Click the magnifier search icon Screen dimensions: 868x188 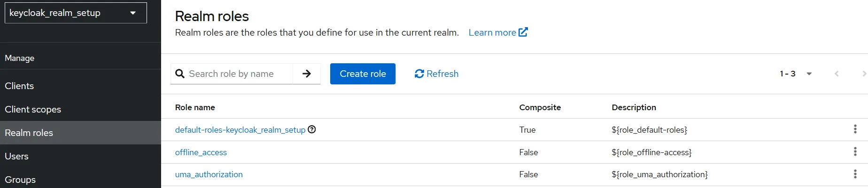pyautogui.click(x=179, y=74)
